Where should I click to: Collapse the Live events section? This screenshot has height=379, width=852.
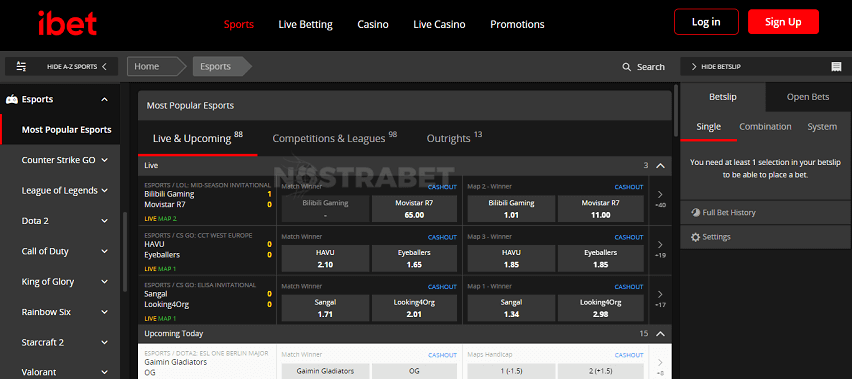[660, 166]
